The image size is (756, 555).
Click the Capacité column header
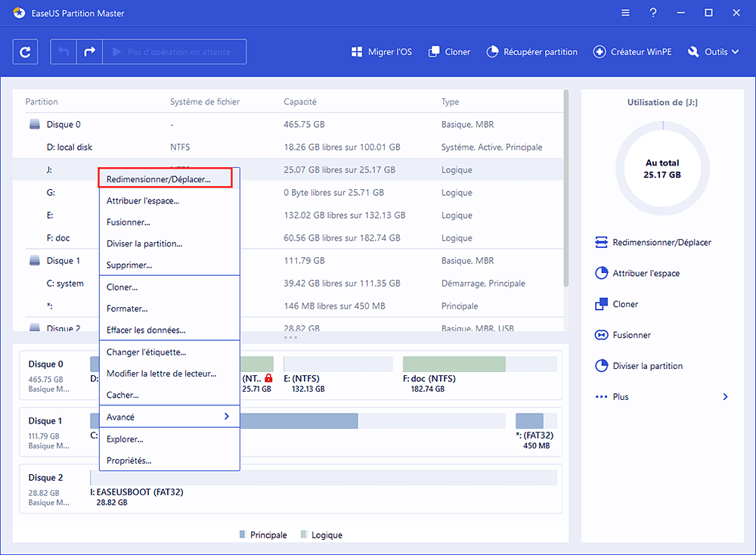click(x=300, y=102)
